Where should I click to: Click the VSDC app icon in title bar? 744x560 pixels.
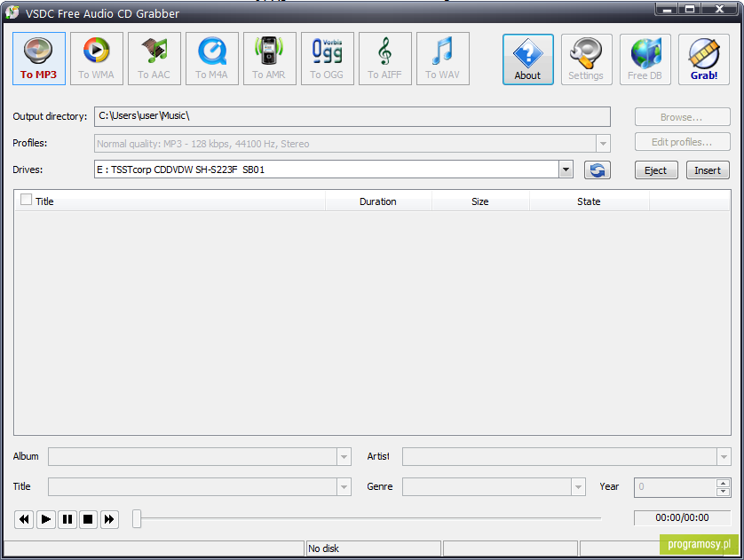(x=12, y=12)
